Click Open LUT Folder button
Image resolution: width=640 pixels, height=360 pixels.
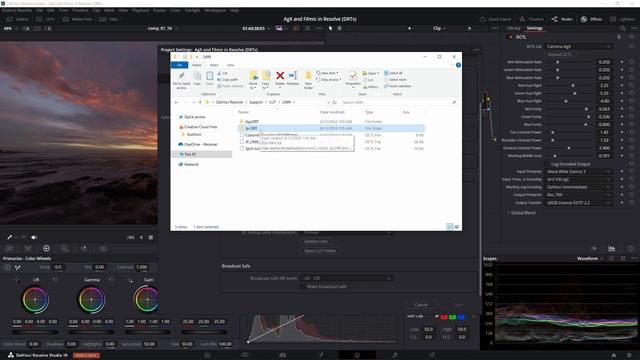pos(320,251)
